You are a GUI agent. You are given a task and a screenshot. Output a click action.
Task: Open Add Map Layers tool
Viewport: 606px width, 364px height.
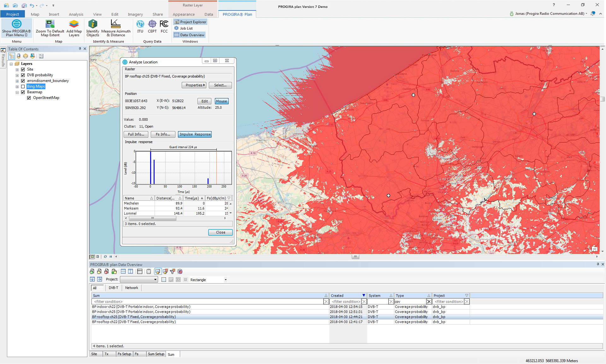(x=74, y=24)
